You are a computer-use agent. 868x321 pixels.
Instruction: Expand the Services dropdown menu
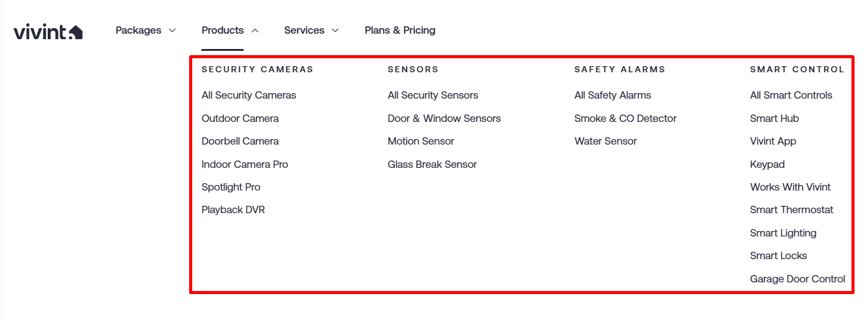click(311, 31)
